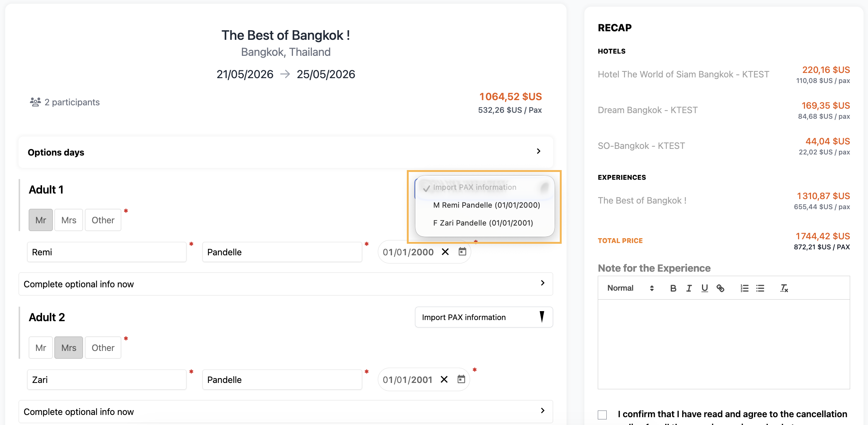Toggle bold formatting in note editor
Image resolution: width=868 pixels, height=425 pixels.
point(673,288)
